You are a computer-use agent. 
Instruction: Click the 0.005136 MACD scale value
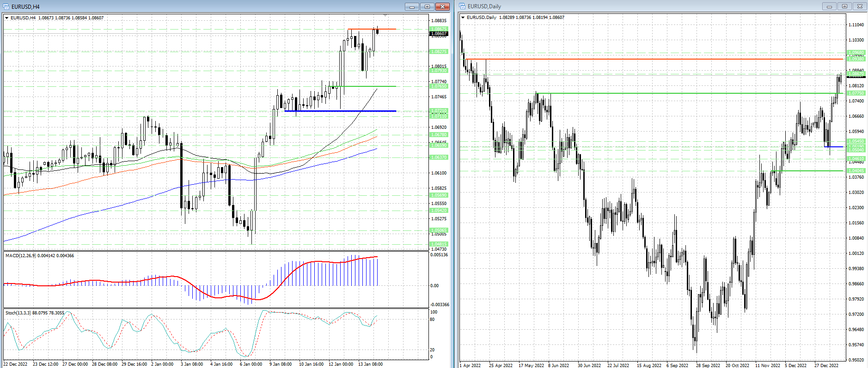[439, 255]
